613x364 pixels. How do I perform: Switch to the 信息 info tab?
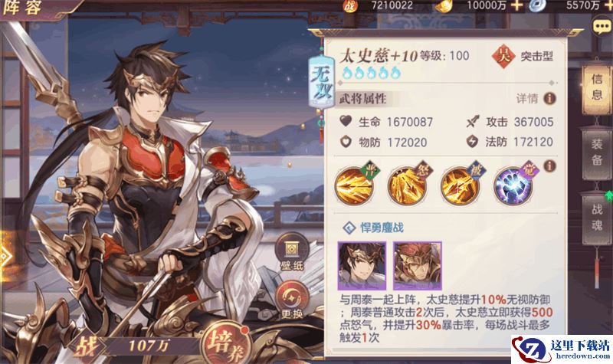[597, 87]
